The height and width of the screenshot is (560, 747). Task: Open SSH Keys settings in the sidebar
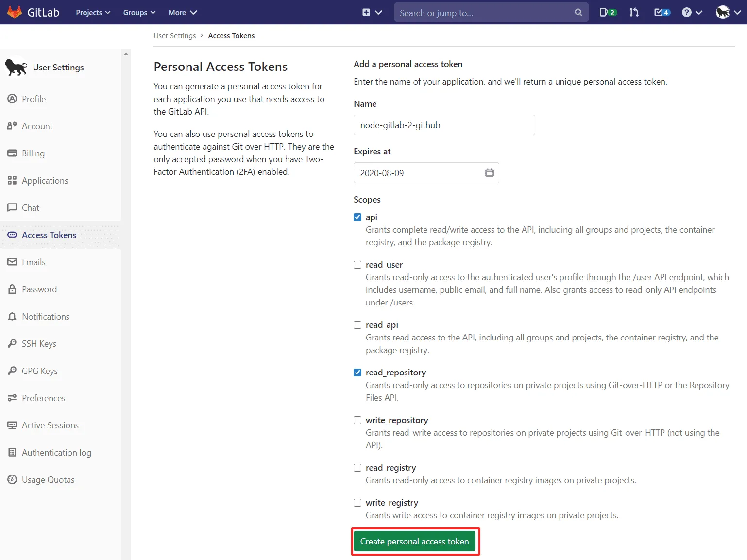(39, 344)
